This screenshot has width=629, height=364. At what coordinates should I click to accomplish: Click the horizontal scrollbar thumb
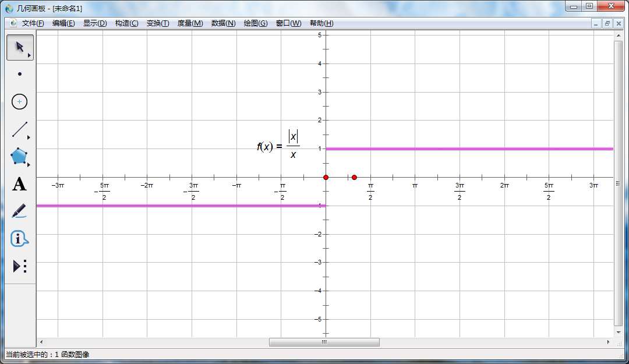(324, 342)
